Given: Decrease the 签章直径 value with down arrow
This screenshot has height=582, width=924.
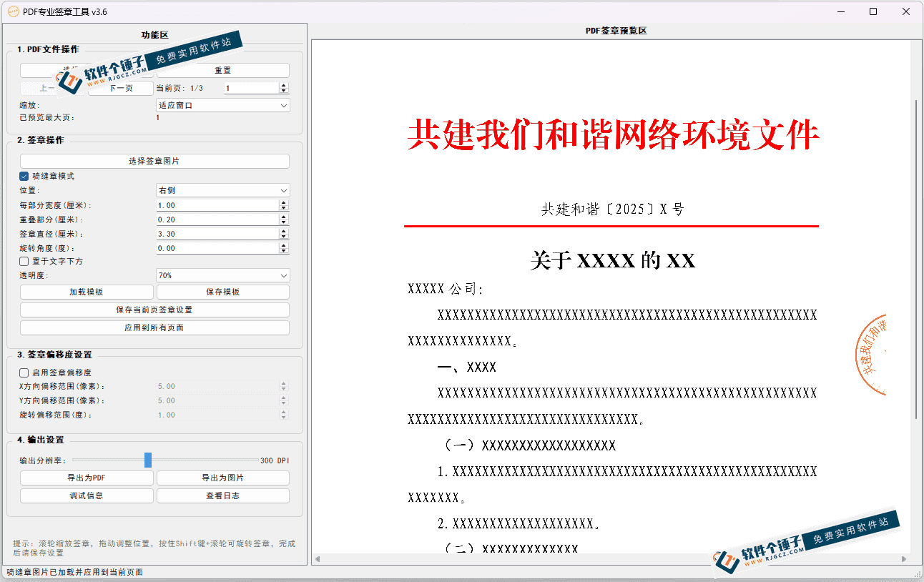Looking at the screenshot, I should click(x=284, y=237).
